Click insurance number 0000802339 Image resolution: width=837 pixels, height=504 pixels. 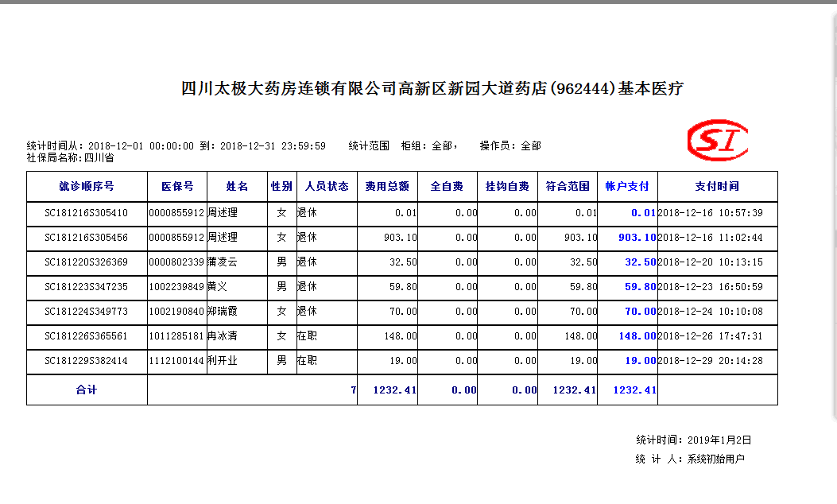(176, 262)
